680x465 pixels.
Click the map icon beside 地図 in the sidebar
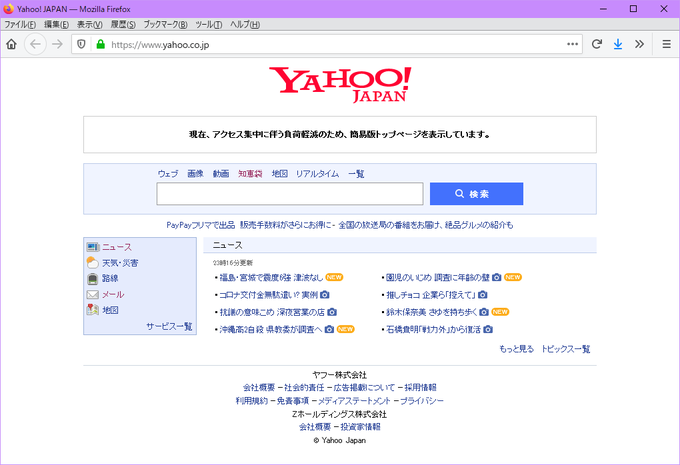(x=92, y=310)
